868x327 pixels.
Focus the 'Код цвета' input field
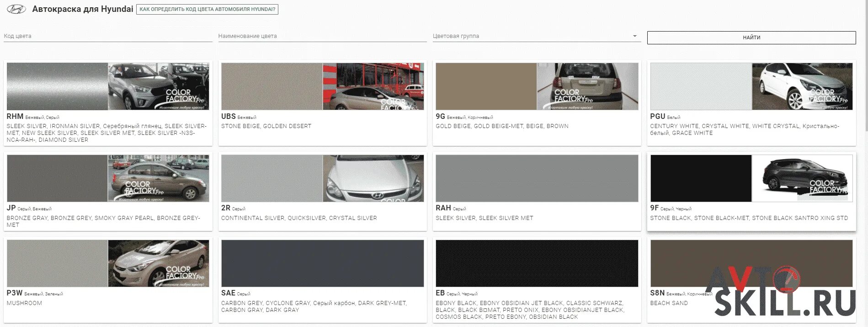click(108, 36)
